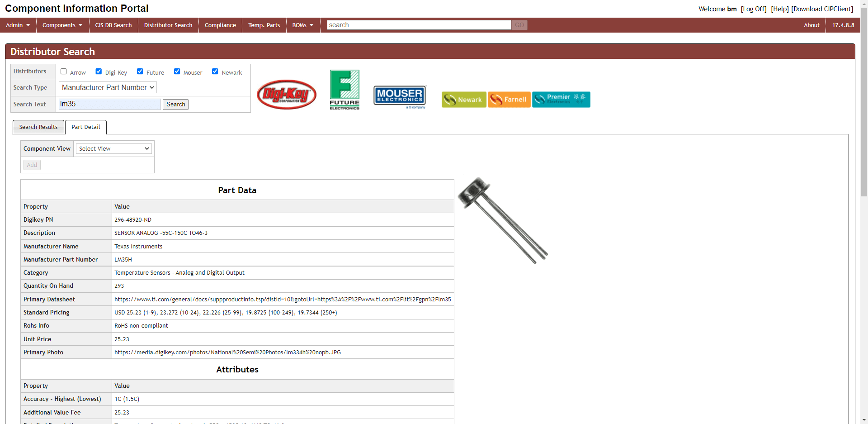
Task: Click the Future Electronics logo
Action: coord(344,90)
